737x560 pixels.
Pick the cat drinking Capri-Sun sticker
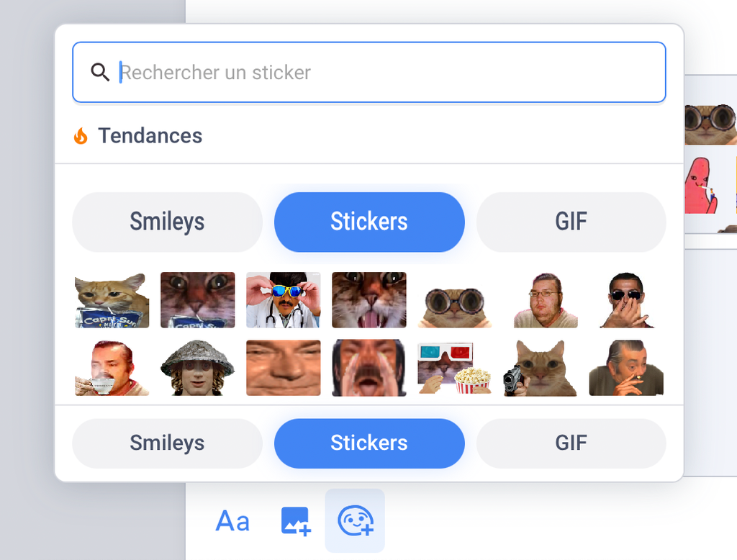pyautogui.click(x=112, y=300)
